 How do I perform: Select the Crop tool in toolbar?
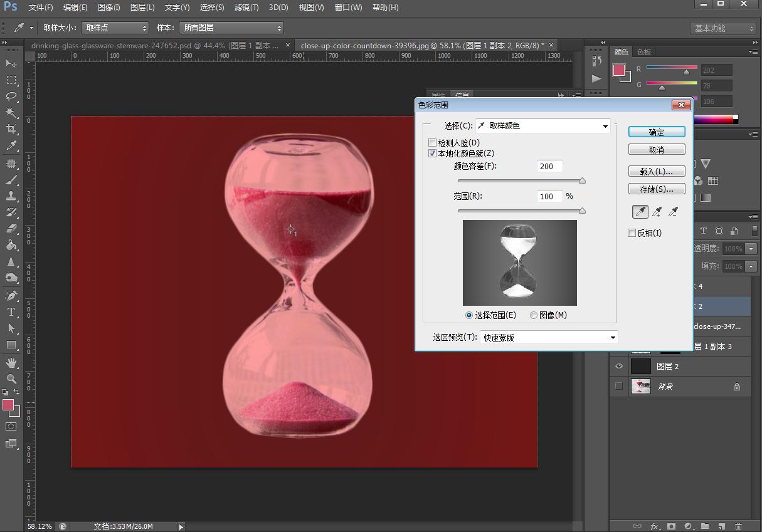pyautogui.click(x=11, y=129)
